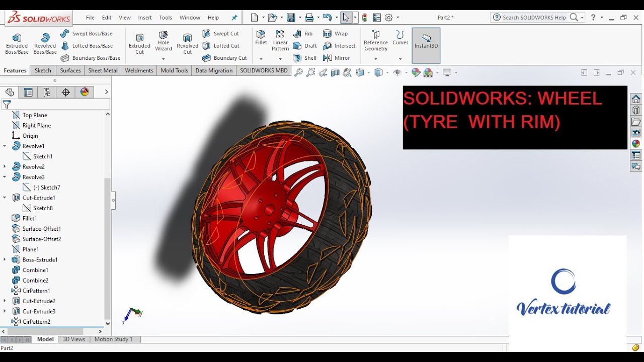Open the Hole Wizard tool
Screen dimensions: 644x362
(164, 41)
